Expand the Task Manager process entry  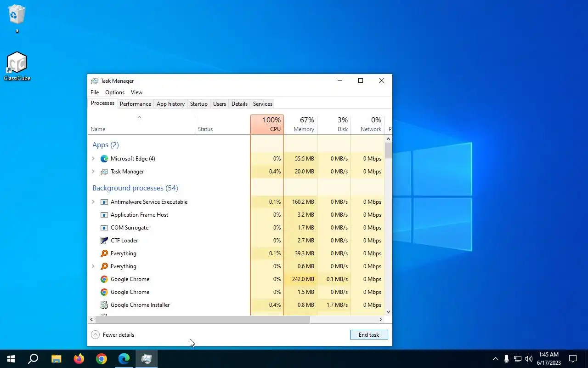(93, 172)
